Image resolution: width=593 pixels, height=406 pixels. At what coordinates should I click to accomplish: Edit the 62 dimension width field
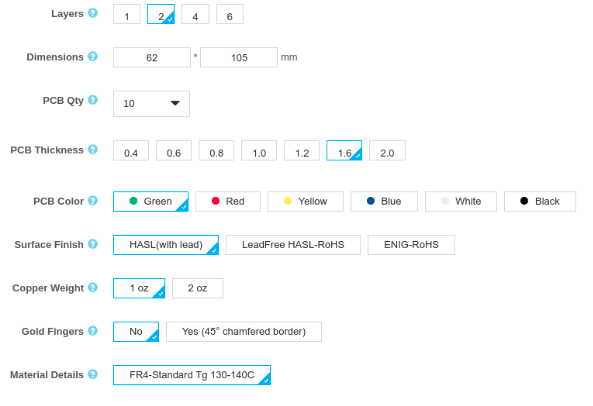tap(152, 57)
